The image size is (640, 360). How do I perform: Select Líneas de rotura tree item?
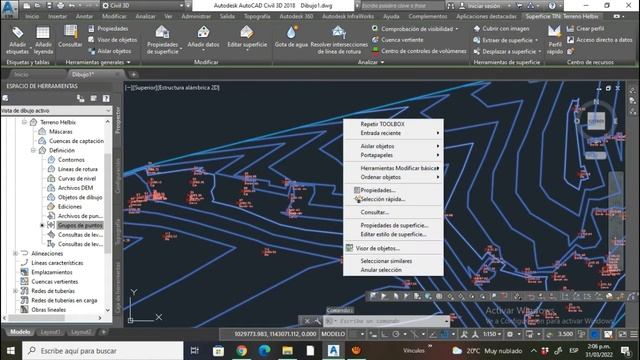78,169
